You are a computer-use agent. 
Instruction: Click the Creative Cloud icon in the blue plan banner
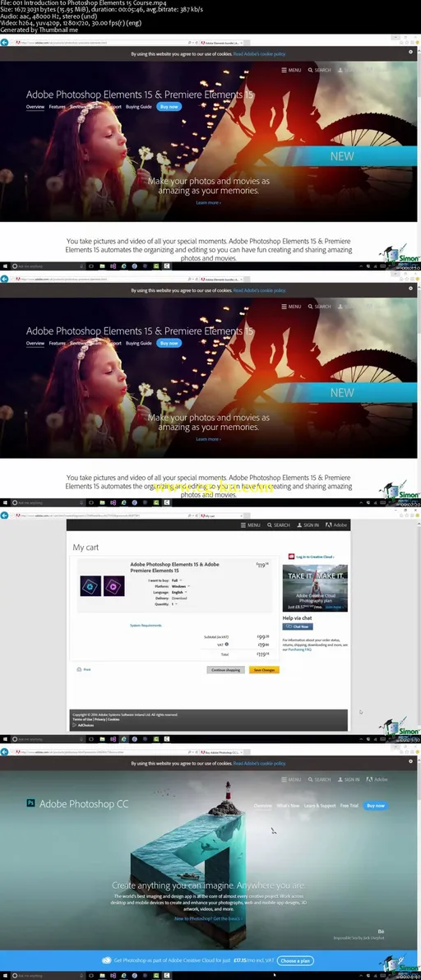click(x=108, y=960)
